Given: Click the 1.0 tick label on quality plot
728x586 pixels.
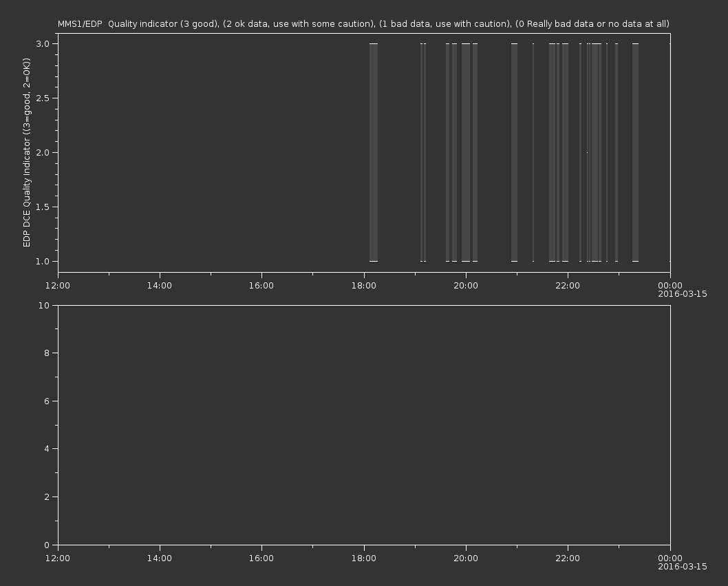Looking at the screenshot, I should point(43,261).
